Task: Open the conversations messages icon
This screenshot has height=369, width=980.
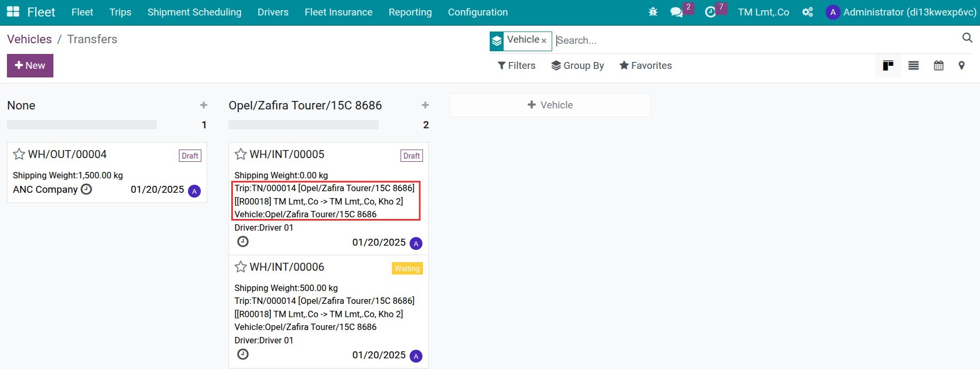Action: [x=677, y=12]
